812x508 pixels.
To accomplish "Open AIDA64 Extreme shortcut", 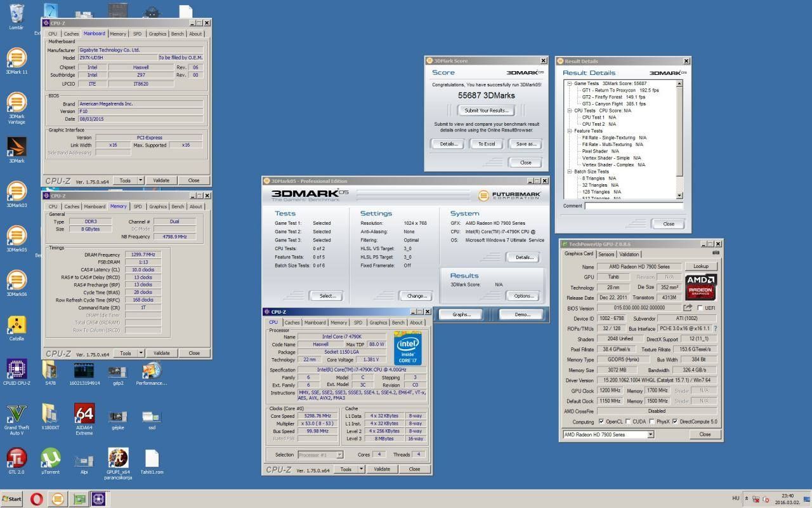I will (84, 418).
